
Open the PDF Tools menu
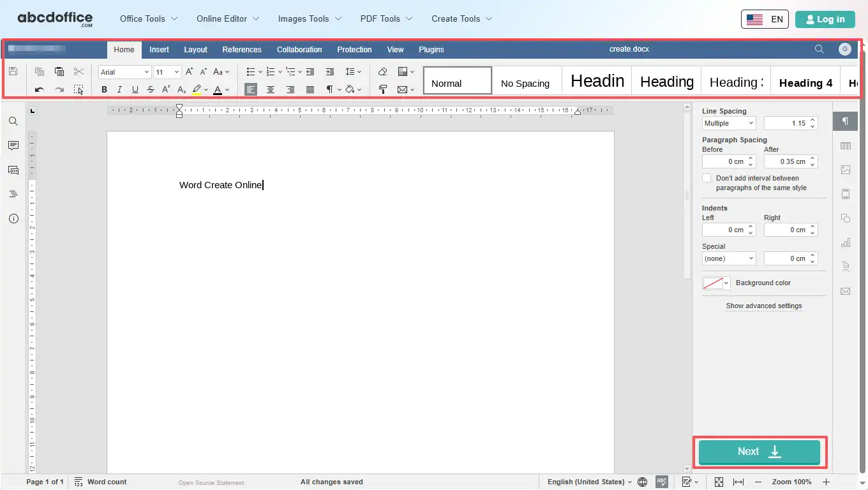pos(386,19)
